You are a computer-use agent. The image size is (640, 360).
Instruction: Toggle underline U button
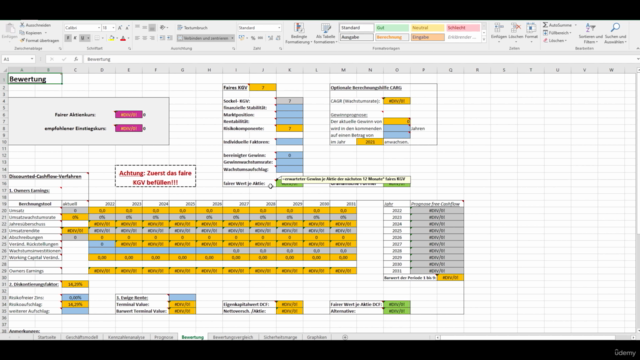(82, 38)
